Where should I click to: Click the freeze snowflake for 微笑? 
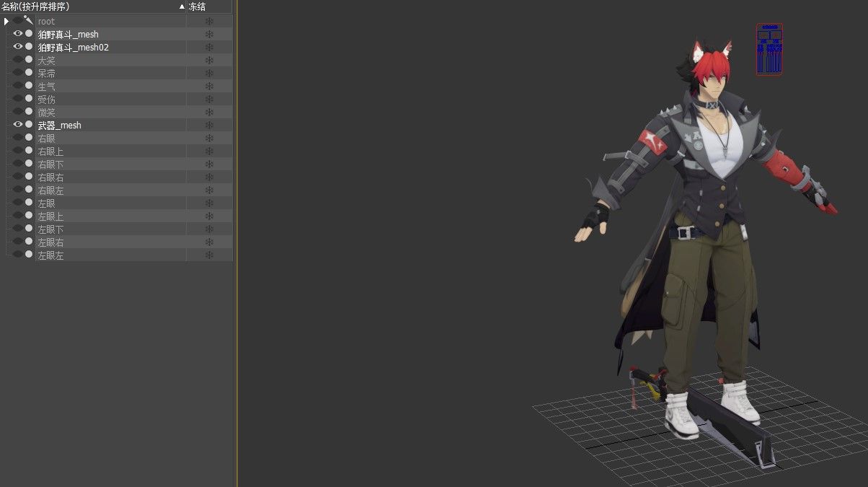[x=209, y=113]
